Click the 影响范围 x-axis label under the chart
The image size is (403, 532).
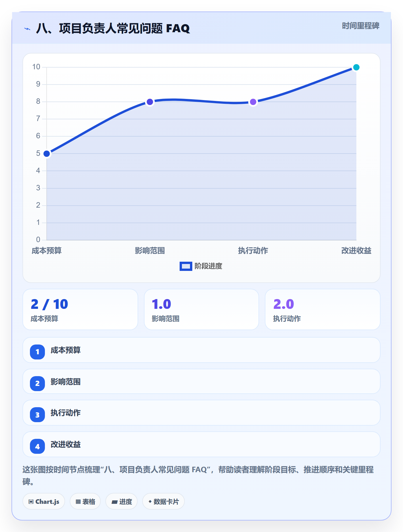pos(150,251)
